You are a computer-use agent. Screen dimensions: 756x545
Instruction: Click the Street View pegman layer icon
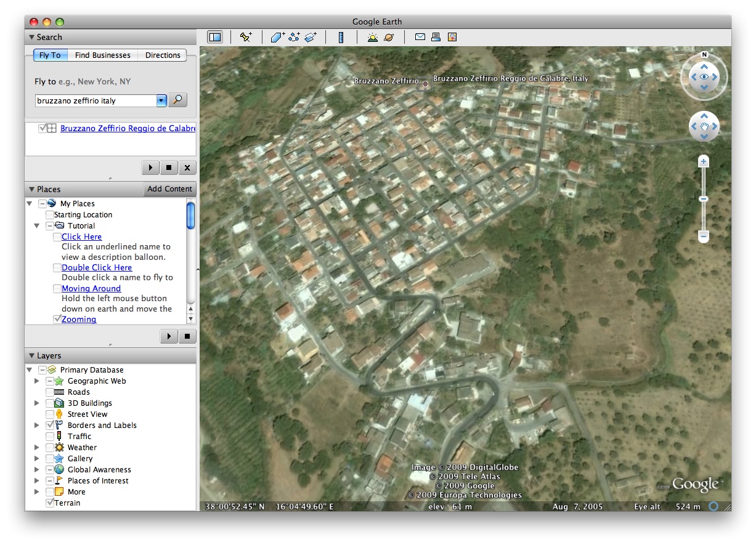pyautogui.click(x=59, y=414)
